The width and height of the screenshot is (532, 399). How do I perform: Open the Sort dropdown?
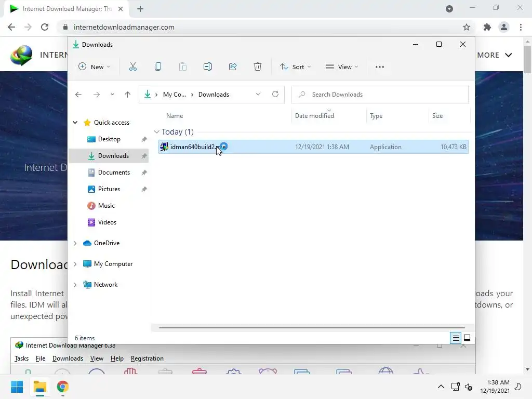(295, 67)
